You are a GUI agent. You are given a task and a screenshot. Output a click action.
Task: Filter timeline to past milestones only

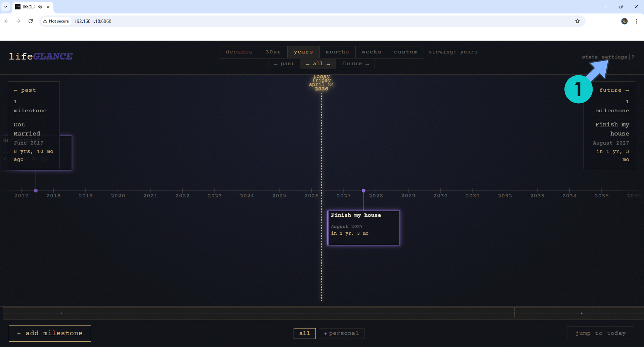pyautogui.click(x=284, y=64)
